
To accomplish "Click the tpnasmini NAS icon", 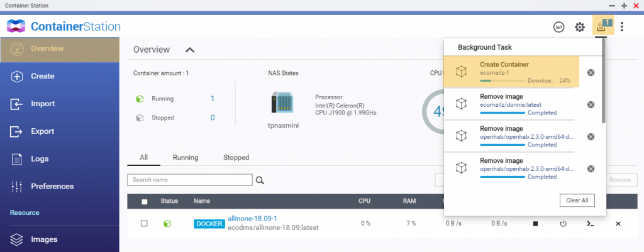I will [282, 102].
